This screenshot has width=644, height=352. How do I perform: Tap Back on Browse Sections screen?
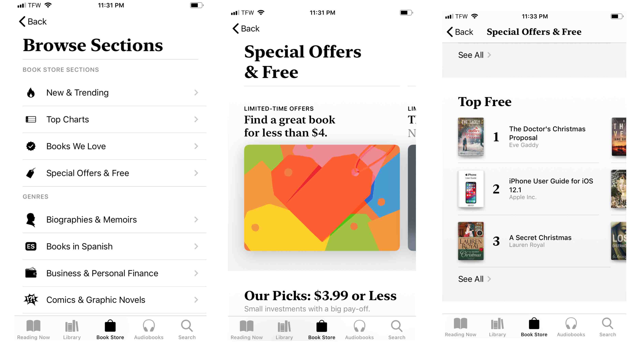coord(31,21)
